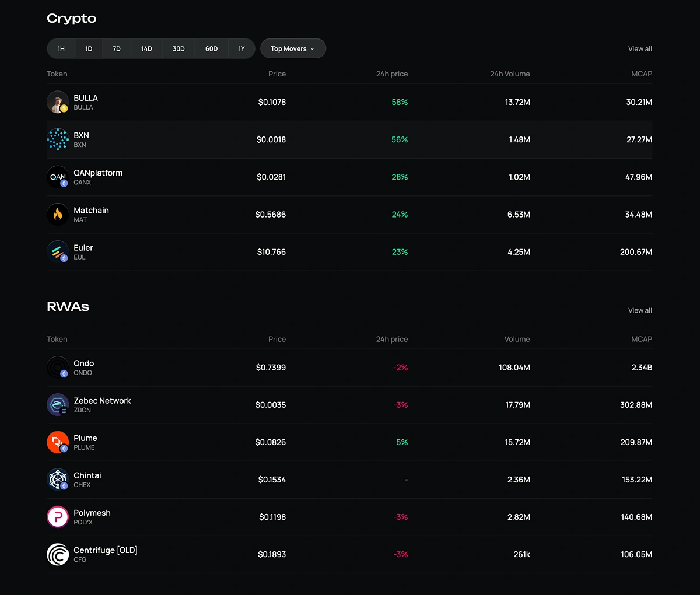Switch to the 1Y time filter
This screenshot has width=700, height=595.
point(241,48)
